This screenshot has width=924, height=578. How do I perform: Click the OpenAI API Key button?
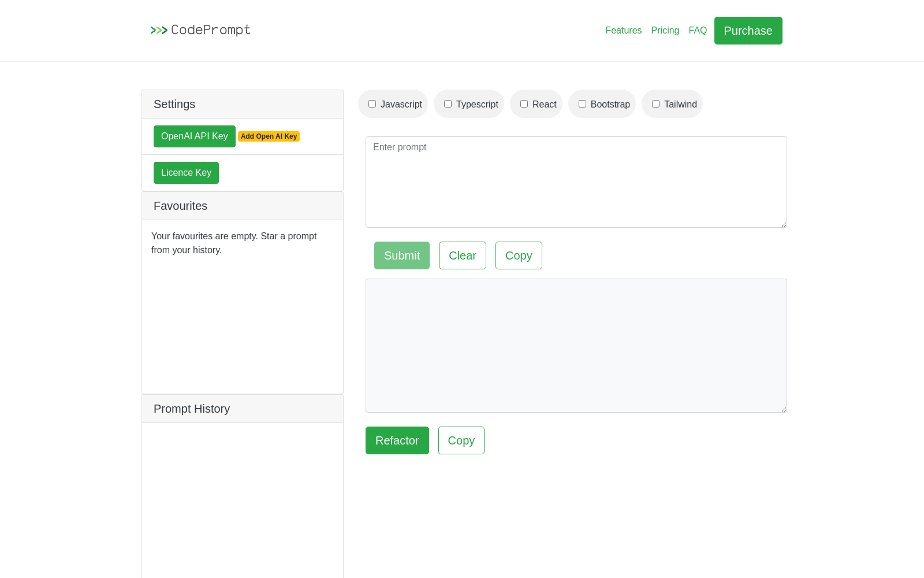point(195,136)
